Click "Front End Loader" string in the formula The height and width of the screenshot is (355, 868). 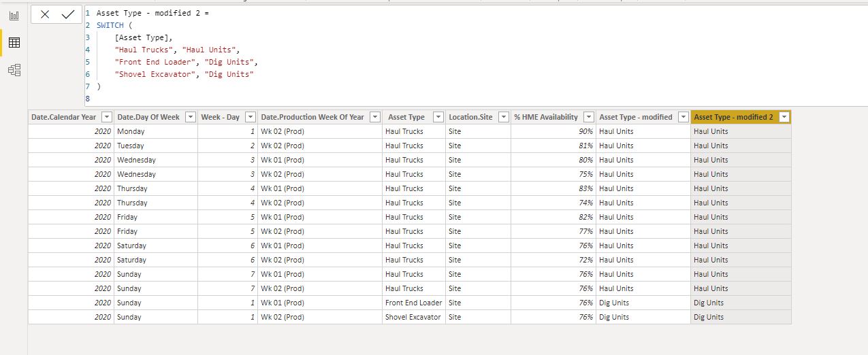156,62
